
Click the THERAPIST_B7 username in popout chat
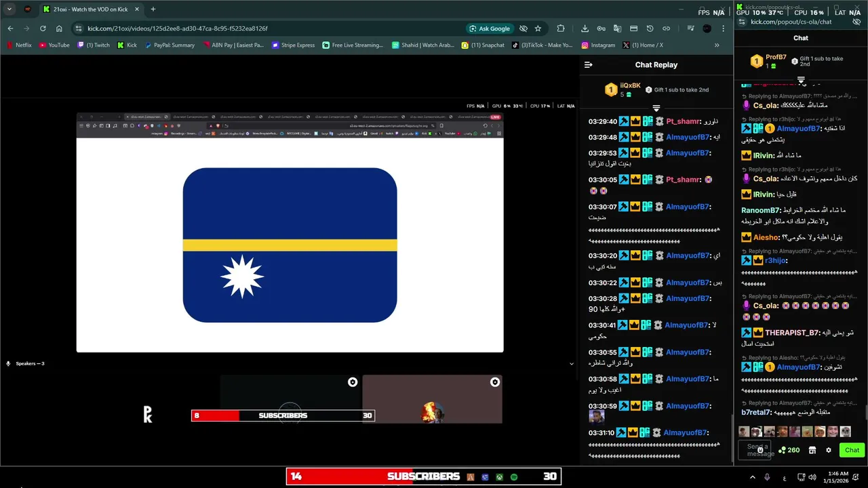click(x=792, y=333)
